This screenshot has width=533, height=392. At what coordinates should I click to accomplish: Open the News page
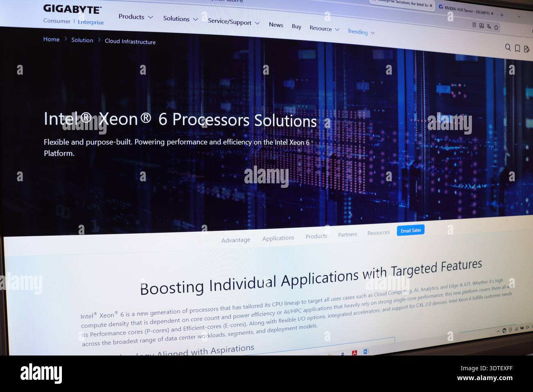click(276, 25)
